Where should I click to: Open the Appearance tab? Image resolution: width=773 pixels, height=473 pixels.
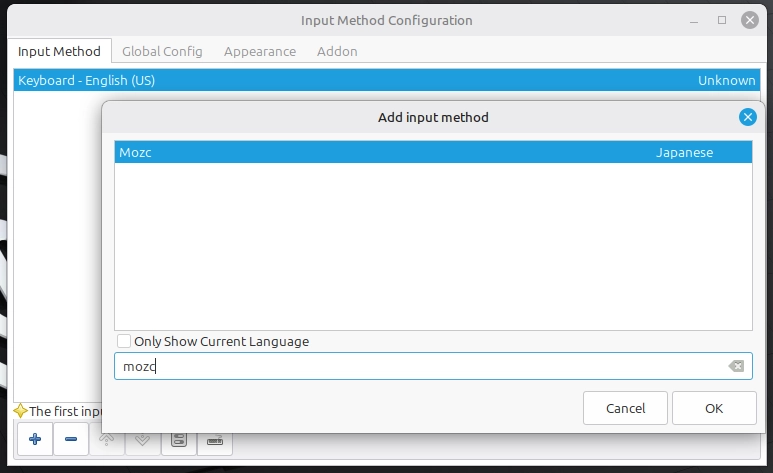260,51
